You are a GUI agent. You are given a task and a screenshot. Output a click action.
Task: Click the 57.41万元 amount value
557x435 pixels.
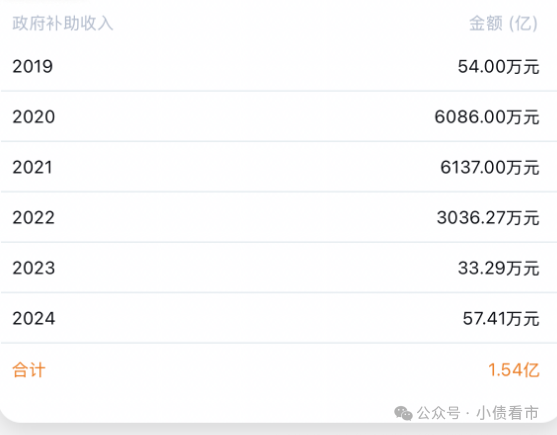point(501,319)
